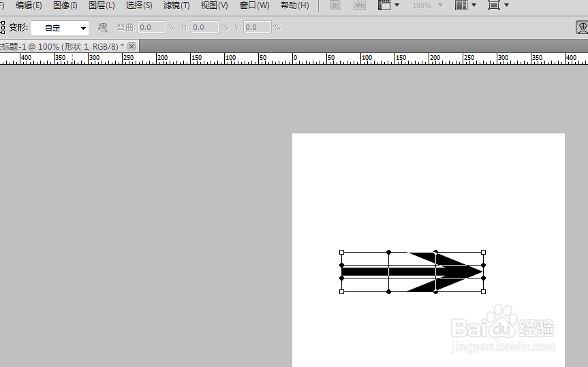This screenshot has height=367, width=588.
Task: Toggle free transform/warp mode icon at top-right
Action: (x=582, y=27)
